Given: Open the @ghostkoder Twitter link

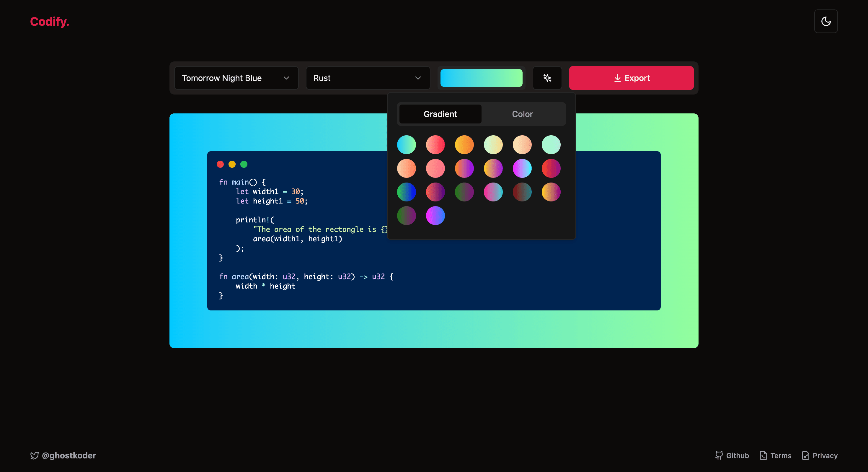Looking at the screenshot, I should [x=63, y=455].
